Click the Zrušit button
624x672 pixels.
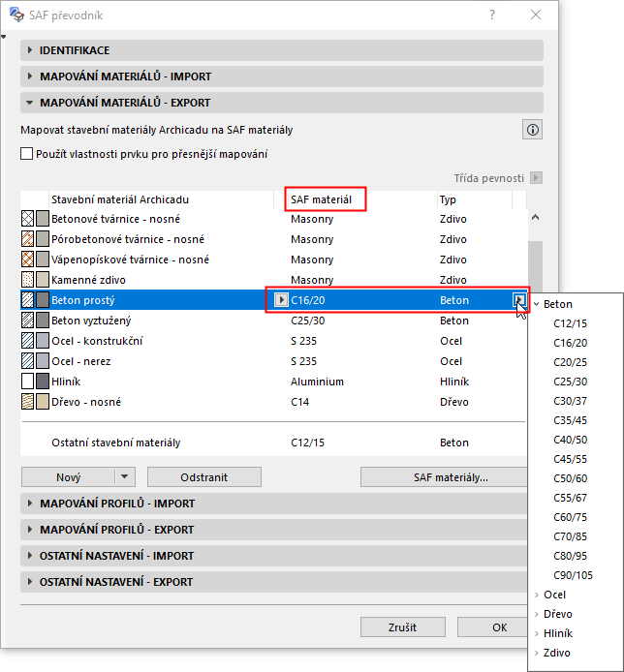coord(403,627)
